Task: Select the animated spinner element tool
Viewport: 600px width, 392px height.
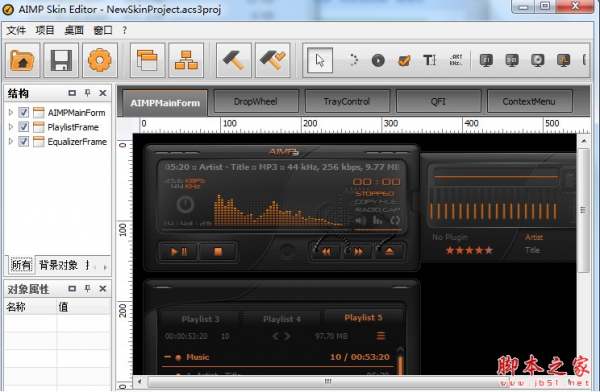Action: (353, 60)
